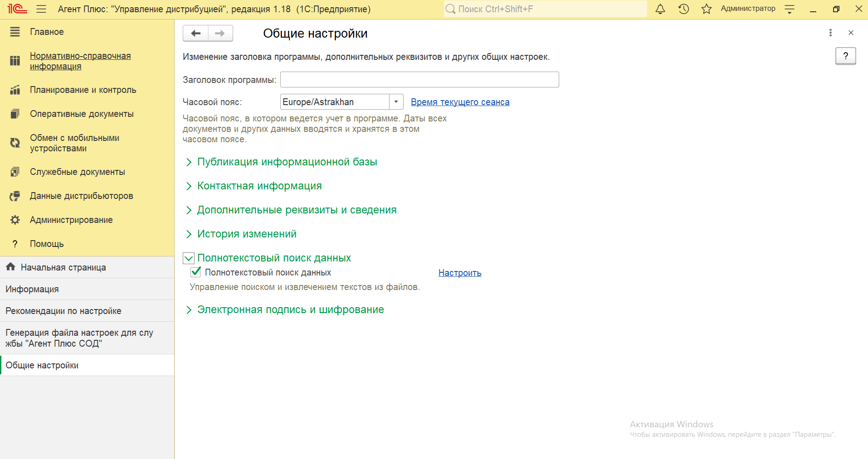Open the three-dot more actions menu
The image size is (868, 459).
[830, 33]
